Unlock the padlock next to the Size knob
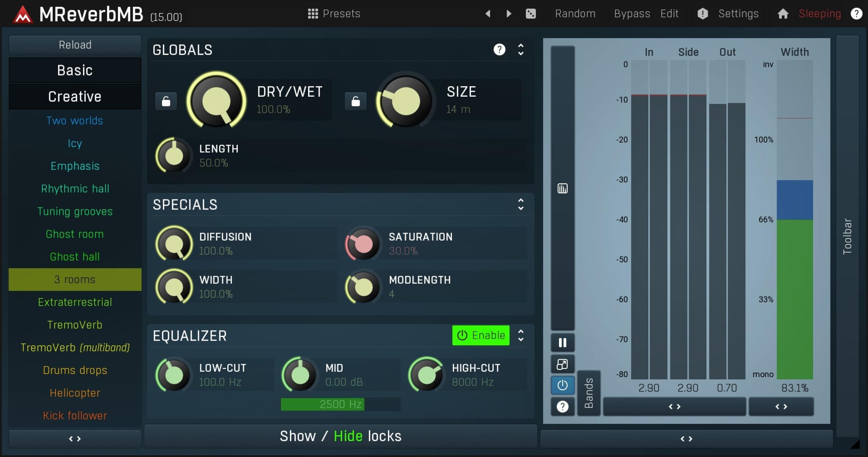Viewport: 868px width, 457px height. [356, 100]
